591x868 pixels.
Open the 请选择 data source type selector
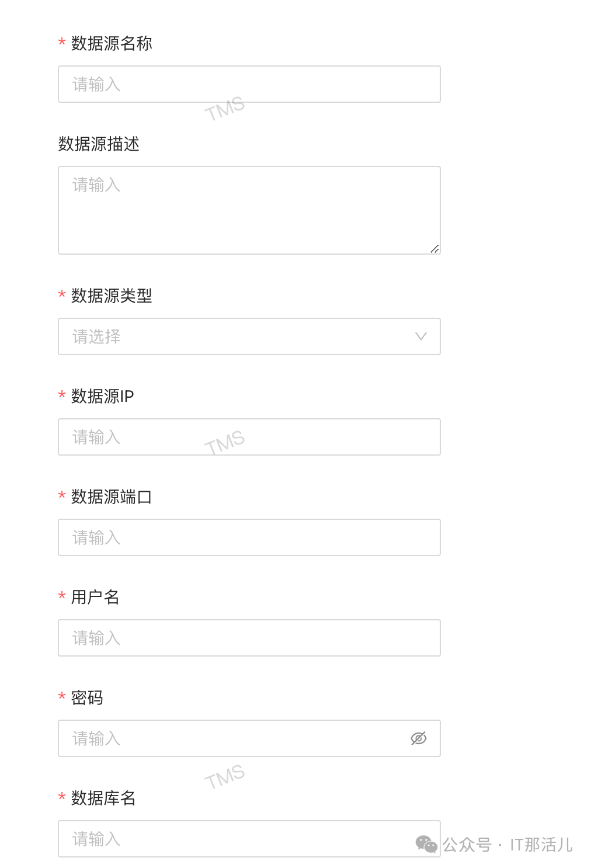(234, 336)
